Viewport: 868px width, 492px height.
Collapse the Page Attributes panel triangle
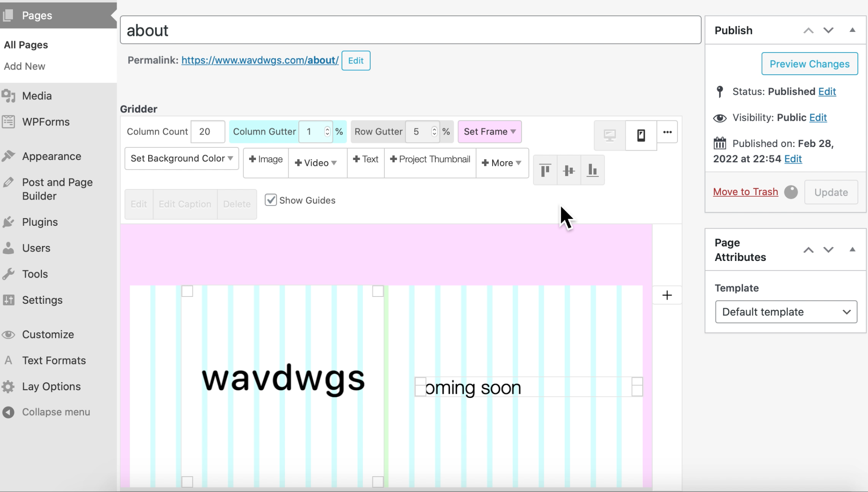coord(852,250)
